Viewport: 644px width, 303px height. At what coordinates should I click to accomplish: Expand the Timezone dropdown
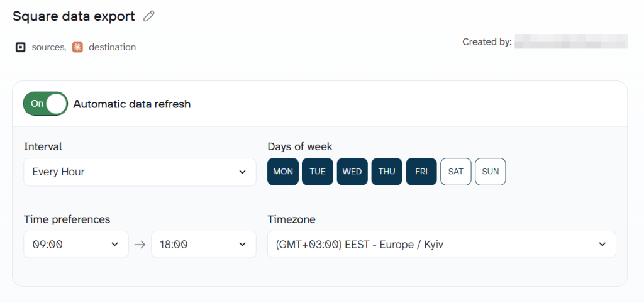point(441,245)
